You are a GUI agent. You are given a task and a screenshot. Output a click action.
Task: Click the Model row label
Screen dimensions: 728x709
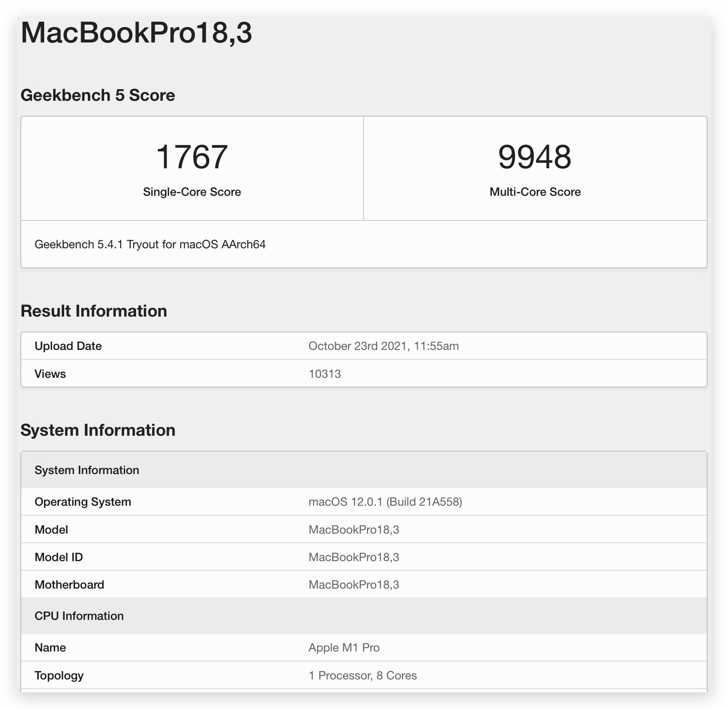pyautogui.click(x=51, y=529)
